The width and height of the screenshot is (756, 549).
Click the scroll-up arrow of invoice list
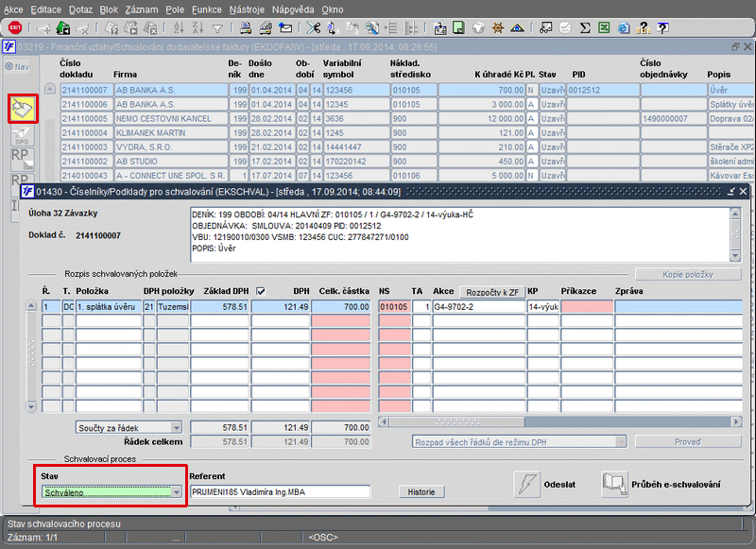pos(50,89)
